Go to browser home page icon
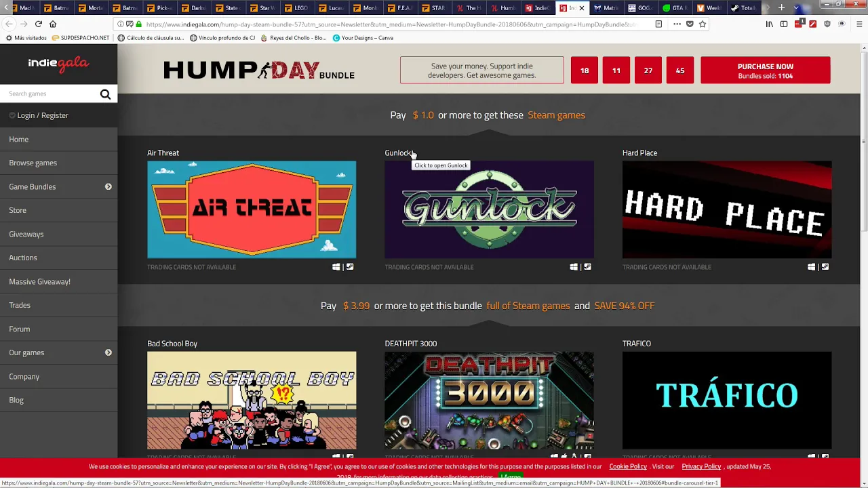This screenshot has width=868, height=488. click(53, 24)
